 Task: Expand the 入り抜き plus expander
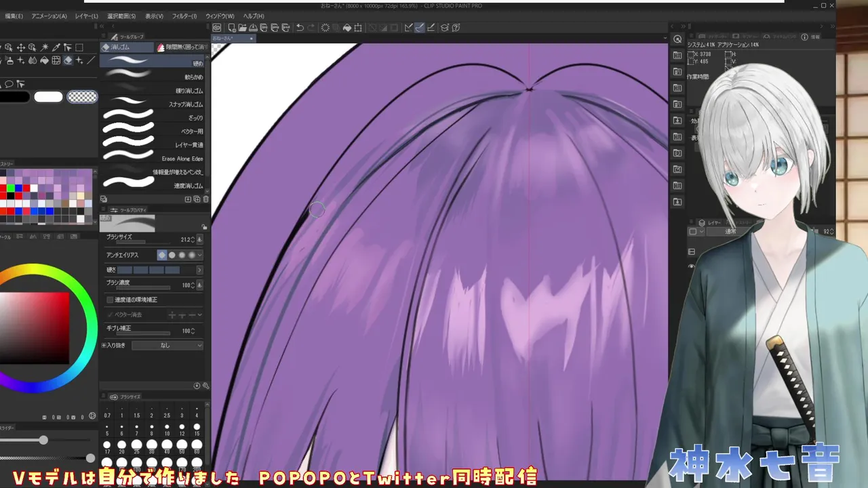(104, 345)
